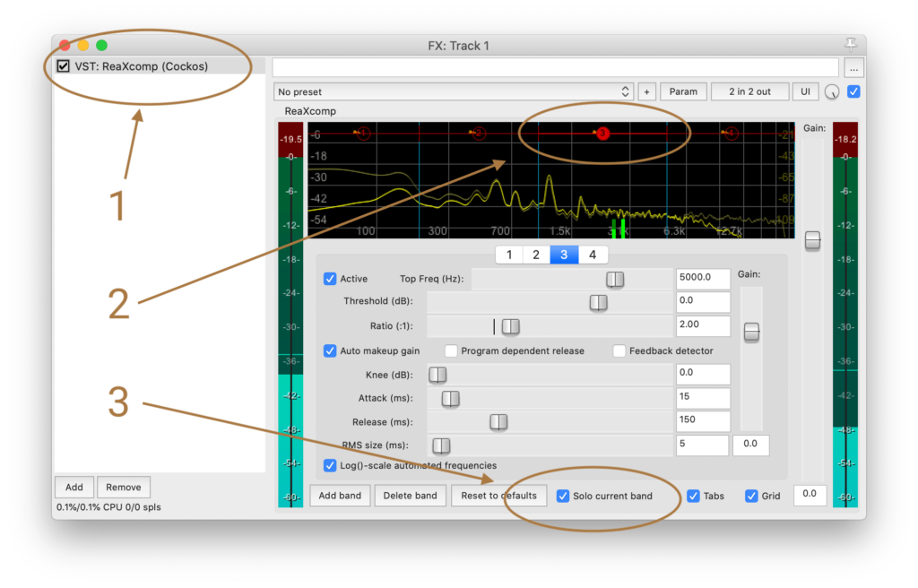This screenshot has height=588, width=918.
Task: Click the ellipsis button beside comment field
Action: click(853, 69)
